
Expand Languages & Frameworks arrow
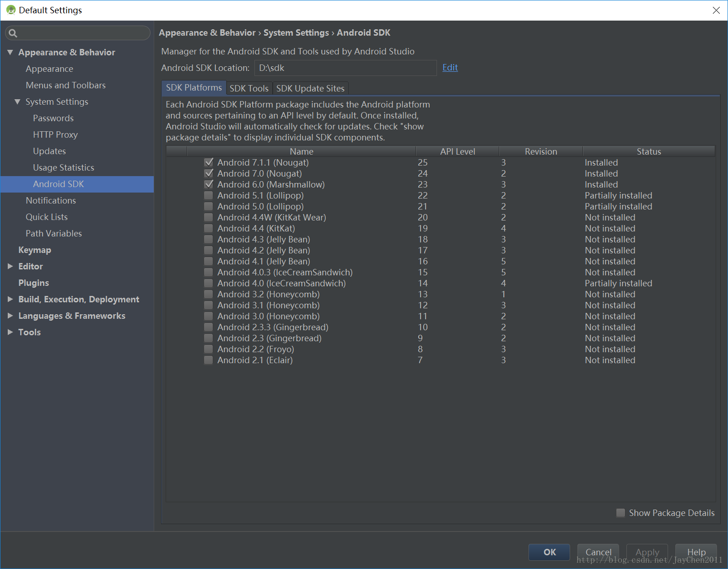(x=10, y=316)
